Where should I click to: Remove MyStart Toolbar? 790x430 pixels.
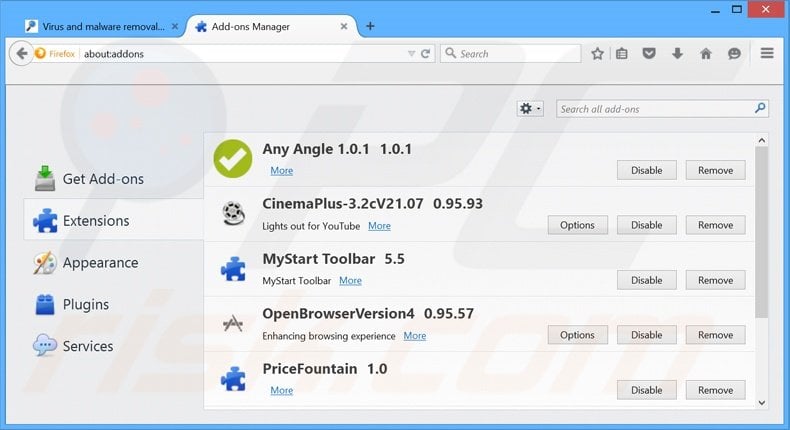(x=715, y=280)
